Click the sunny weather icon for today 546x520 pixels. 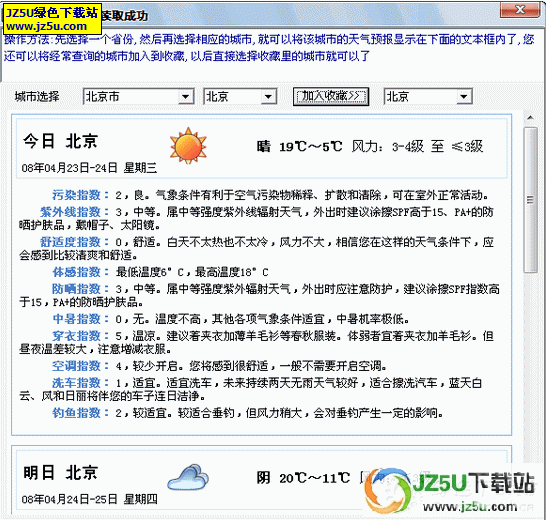click(188, 146)
